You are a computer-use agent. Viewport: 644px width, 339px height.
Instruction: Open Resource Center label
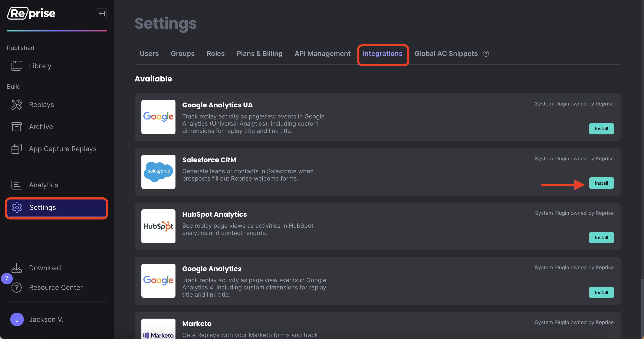tap(56, 288)
